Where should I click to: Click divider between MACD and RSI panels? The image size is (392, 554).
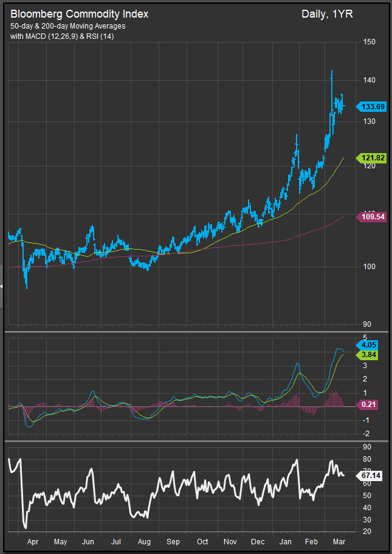coord(196,441)
